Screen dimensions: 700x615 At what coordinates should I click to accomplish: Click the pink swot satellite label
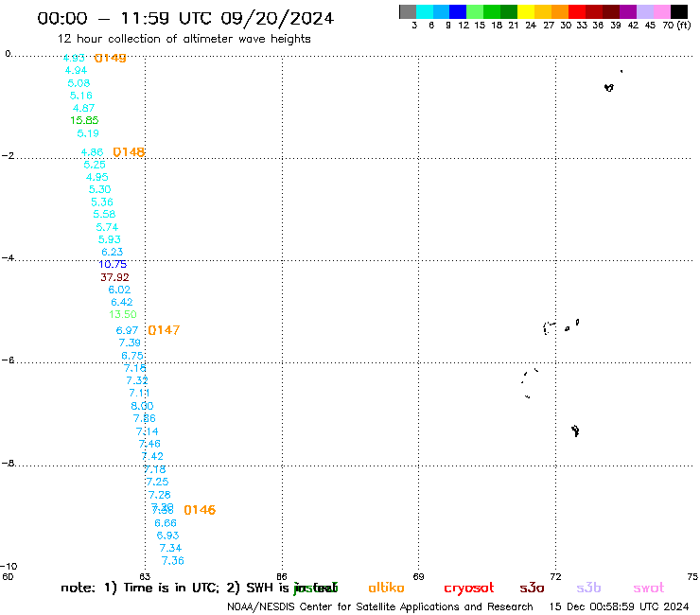pyautogui.click(x=649, y=589)
